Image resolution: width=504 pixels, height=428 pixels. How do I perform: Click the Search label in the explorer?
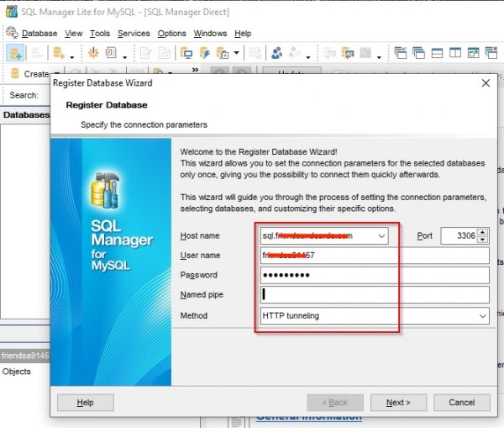tap(24, 95)
